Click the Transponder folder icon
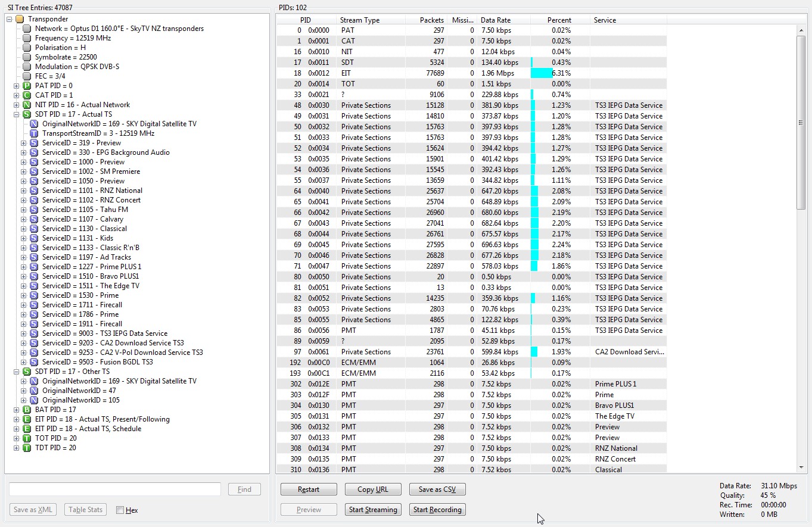This screenshot has height=527, width=812. (20, 19)
